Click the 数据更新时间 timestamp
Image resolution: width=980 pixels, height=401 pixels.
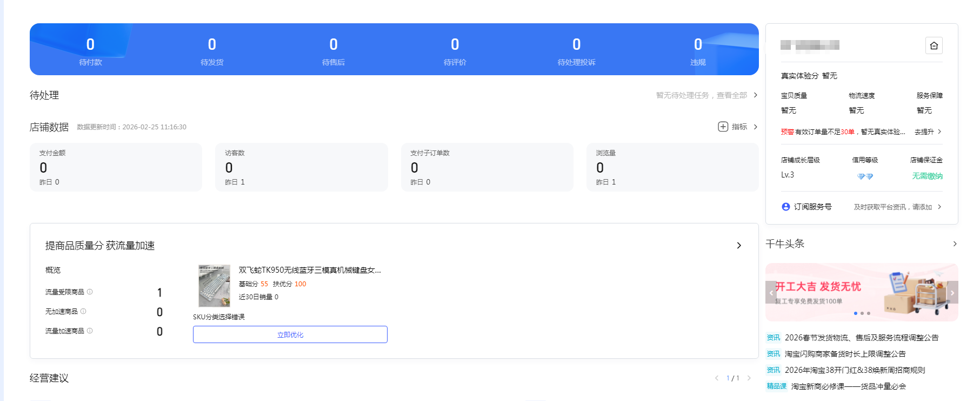pyautogui.click(x=131, y=127)
